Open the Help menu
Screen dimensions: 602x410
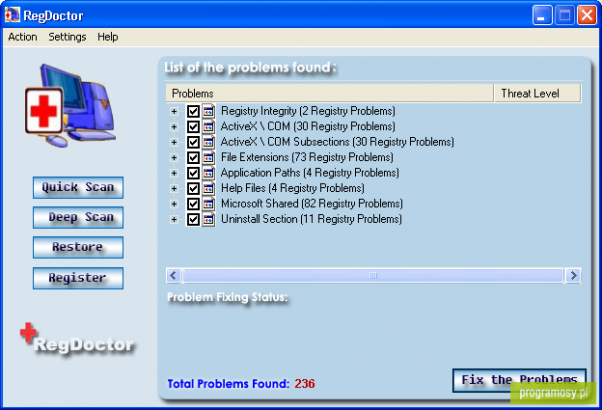108,37
